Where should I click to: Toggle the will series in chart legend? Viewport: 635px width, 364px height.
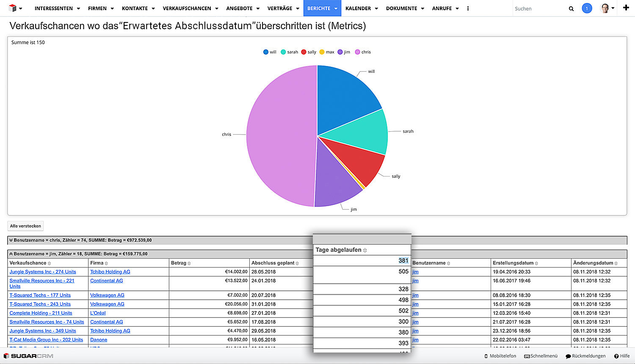click(x=269, y=52)
